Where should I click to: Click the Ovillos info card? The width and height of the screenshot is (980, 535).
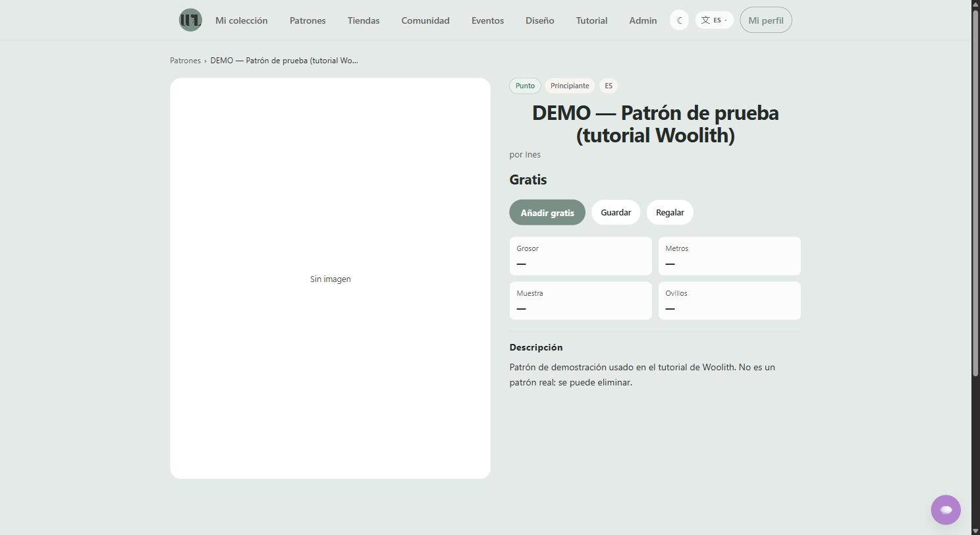pos(729,301)
